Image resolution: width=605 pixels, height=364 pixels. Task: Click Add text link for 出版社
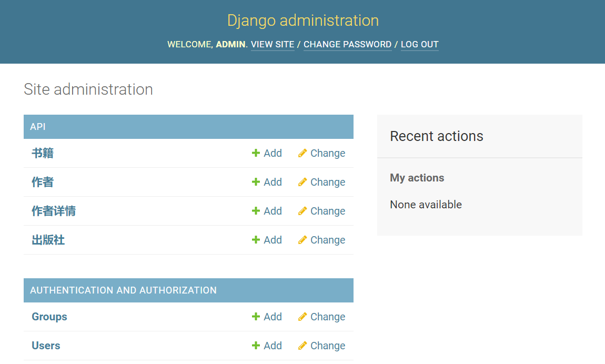[x=273, y=240]
